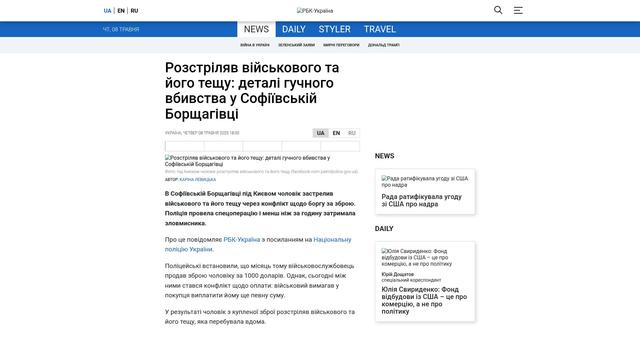Click the sidebar DAILY heading

(x=384, y=229)
